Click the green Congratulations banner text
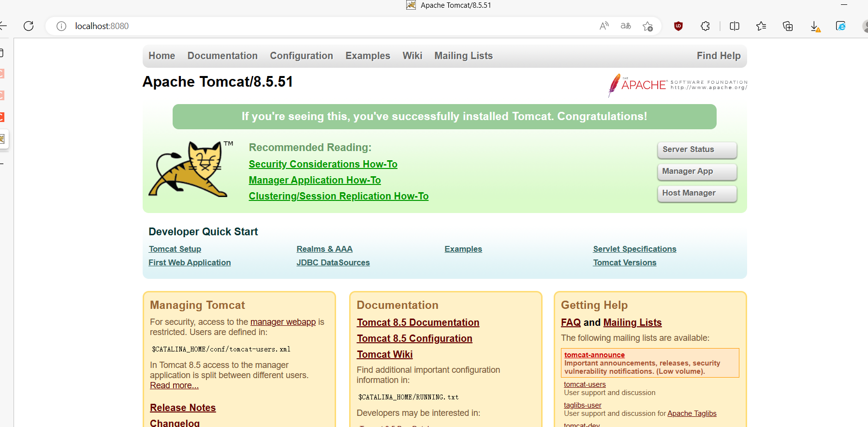The width and height of the screenshot is (868, 427). 444,117
